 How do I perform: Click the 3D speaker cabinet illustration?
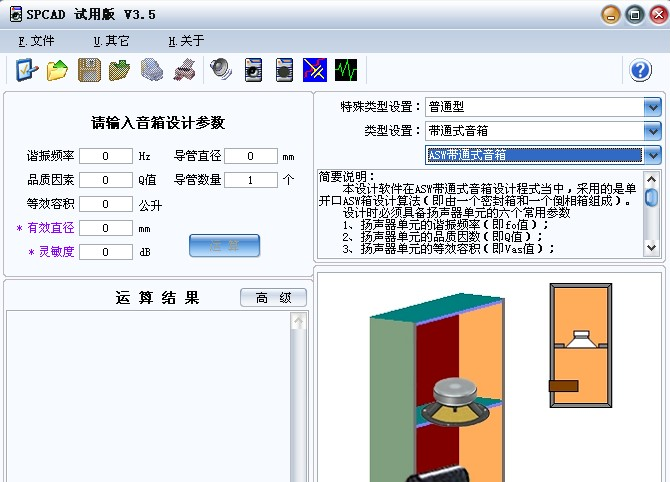point(437,387)
